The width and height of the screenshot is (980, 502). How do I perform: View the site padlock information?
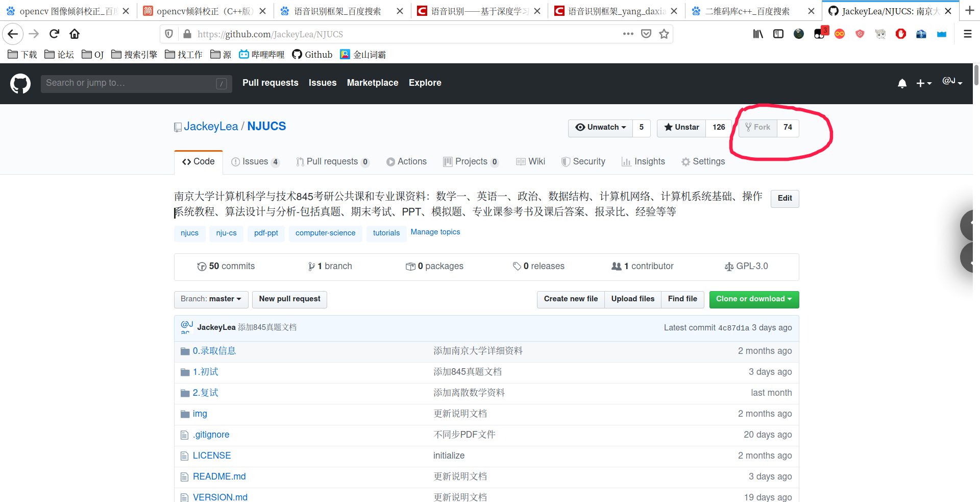click(187, 34)
